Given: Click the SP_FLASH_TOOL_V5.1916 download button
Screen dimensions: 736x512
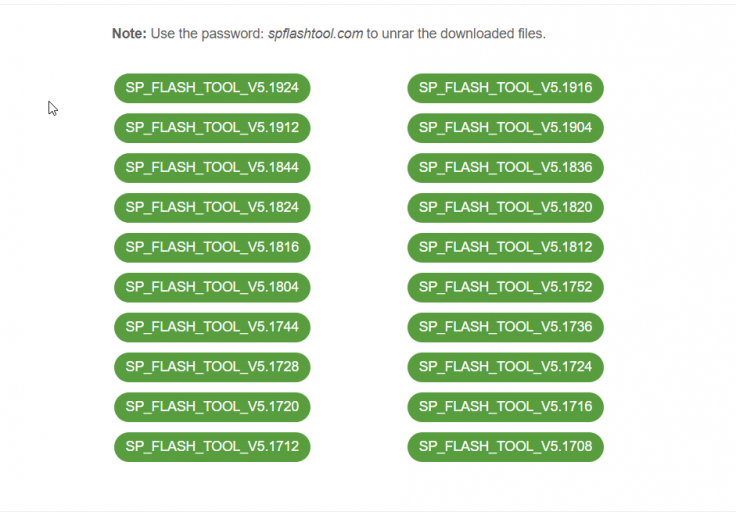Looking at the screenshot, I should (x=505, y=88).
